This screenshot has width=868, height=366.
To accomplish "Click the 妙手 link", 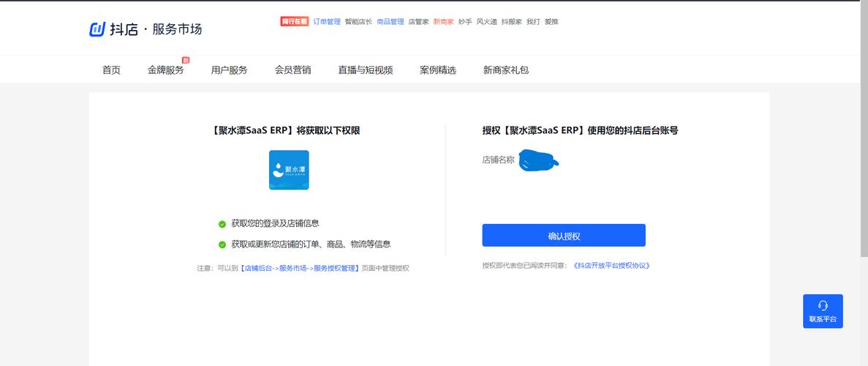I will coord(465,22).
